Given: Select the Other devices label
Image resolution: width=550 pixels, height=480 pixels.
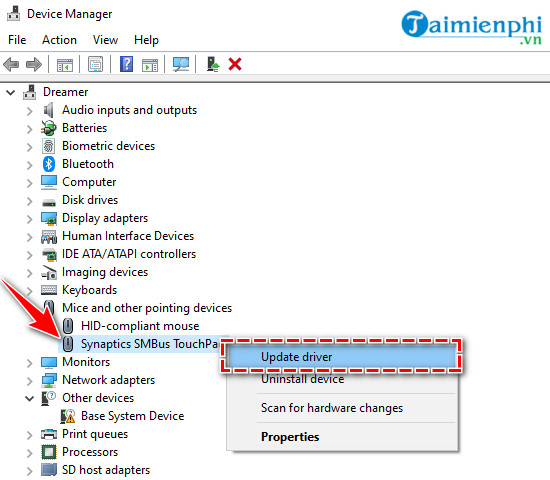Looking at the screenshot, I should tap(98, 398).
